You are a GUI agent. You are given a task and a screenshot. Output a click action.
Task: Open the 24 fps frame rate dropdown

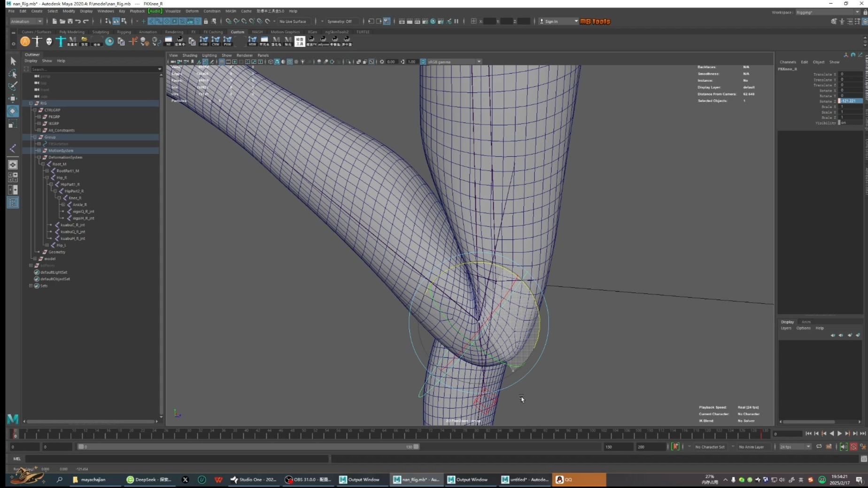pos(795,447)
